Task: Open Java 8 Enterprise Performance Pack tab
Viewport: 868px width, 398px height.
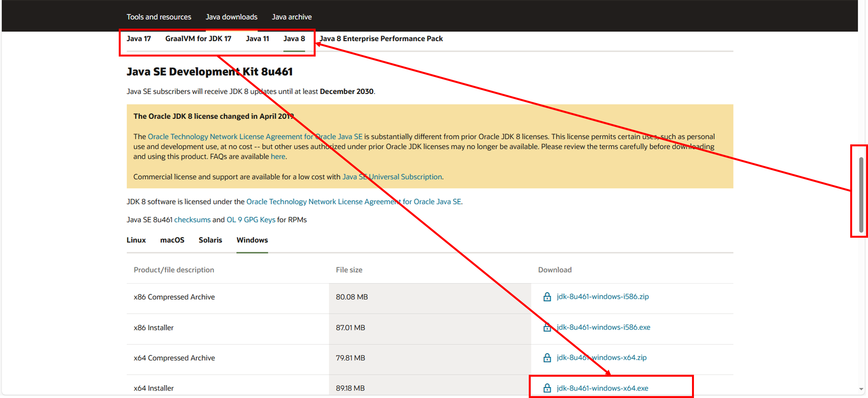Action: [x=381, y=39]
